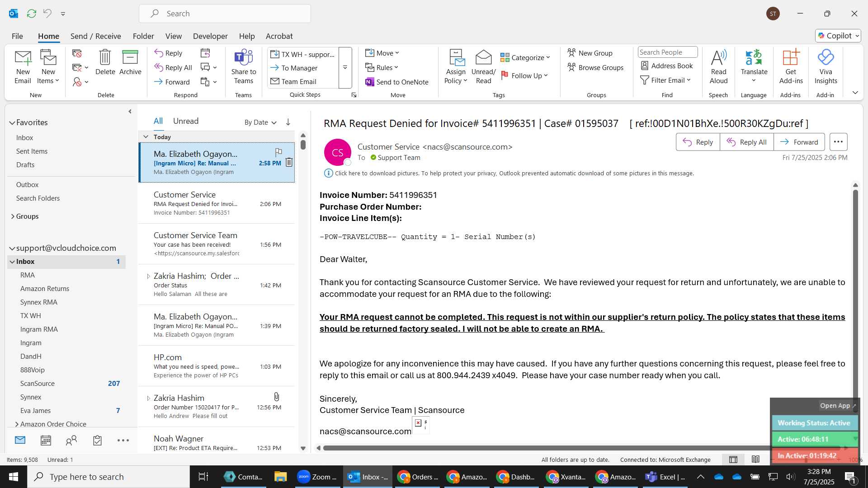Click the New Group icon

571,53
